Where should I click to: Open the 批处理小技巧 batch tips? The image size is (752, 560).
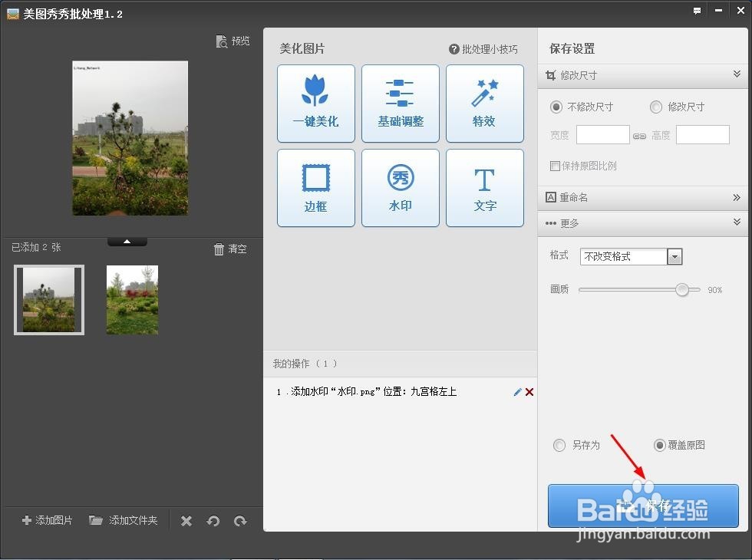[484, 48]
